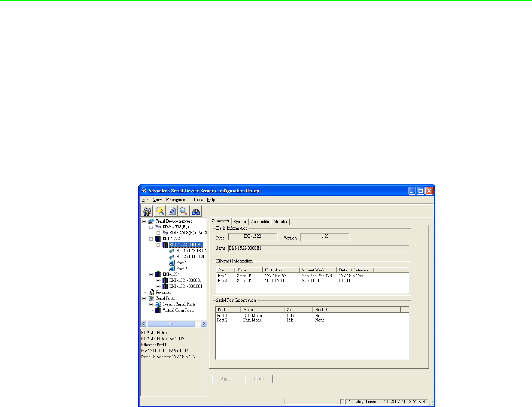Expand the System Serial Ports node
This screenshot has height=407, width=532.
[x=151, y=305]
